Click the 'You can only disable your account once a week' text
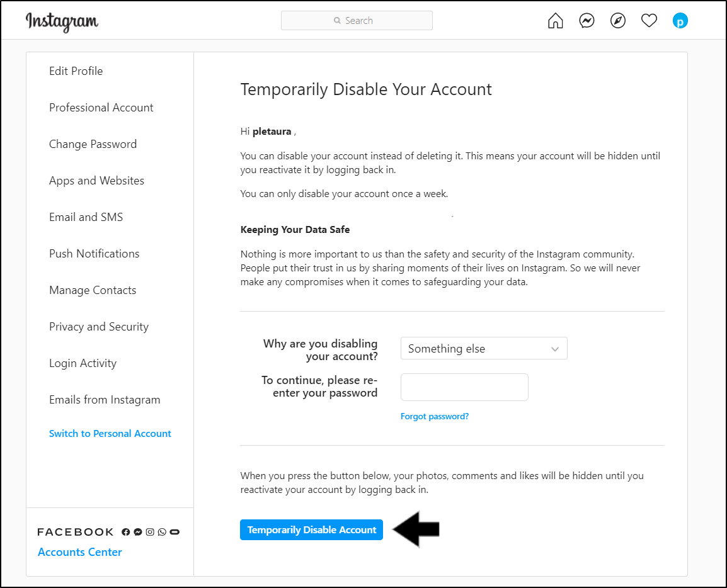Viewport: 727px width, 588px height. tap(344, 194)
